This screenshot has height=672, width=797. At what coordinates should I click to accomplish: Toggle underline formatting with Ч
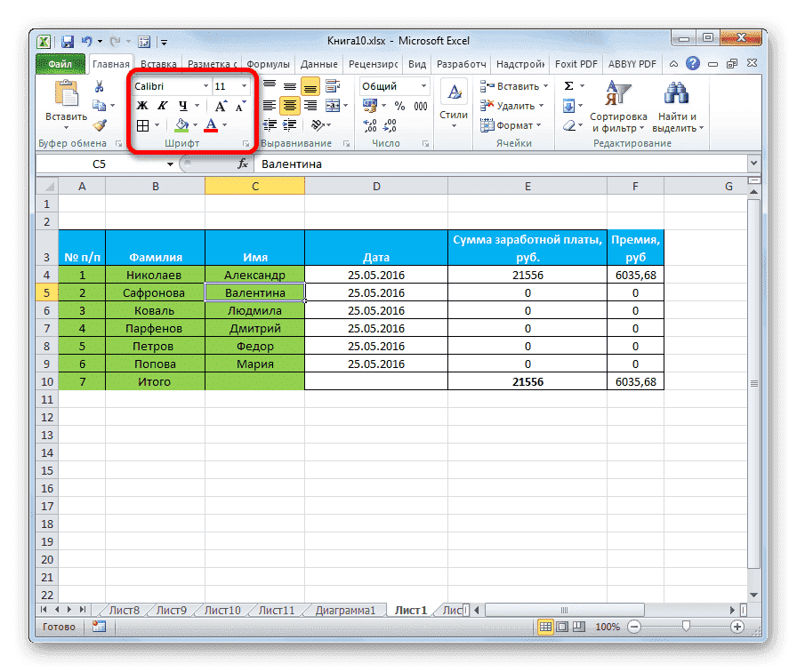181,105
